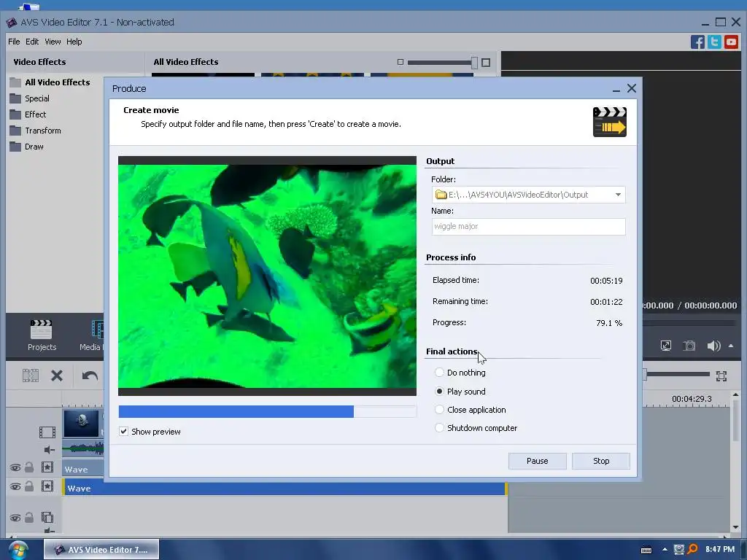Open the Facebook link icon
The height and width of the screenshot is (560, 747).
697,42
